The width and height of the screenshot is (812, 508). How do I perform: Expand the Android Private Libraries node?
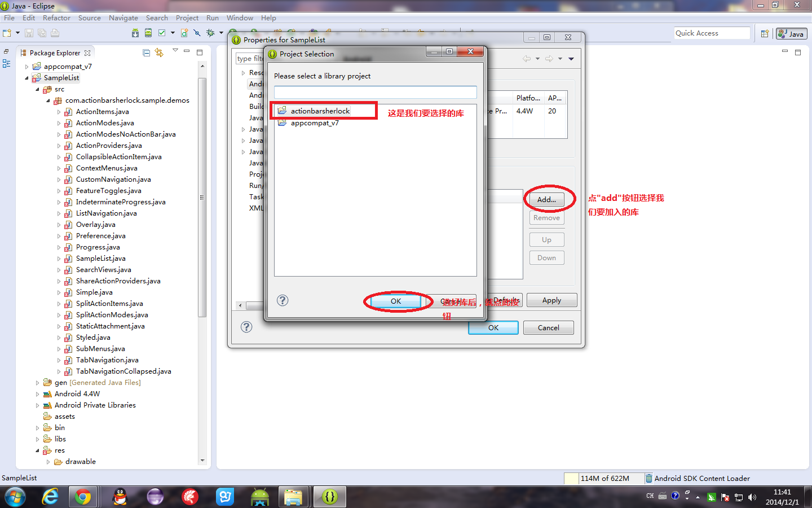click(37, 405)
